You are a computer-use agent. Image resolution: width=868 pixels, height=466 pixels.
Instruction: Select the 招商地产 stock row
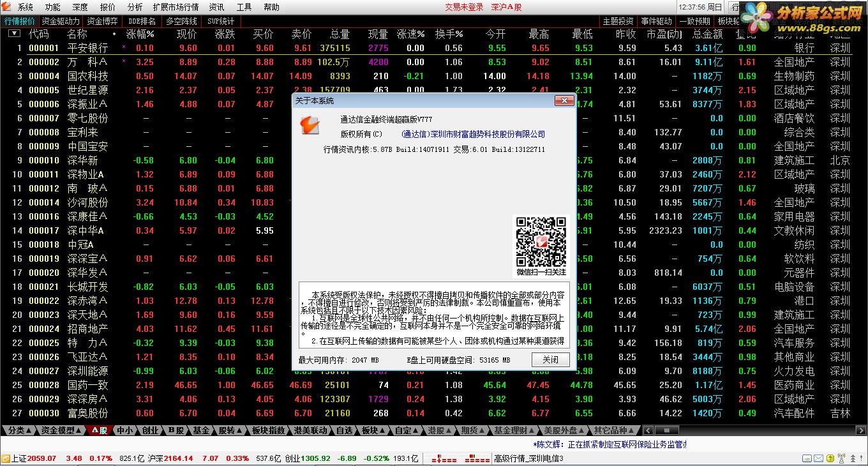click(434, 329)
